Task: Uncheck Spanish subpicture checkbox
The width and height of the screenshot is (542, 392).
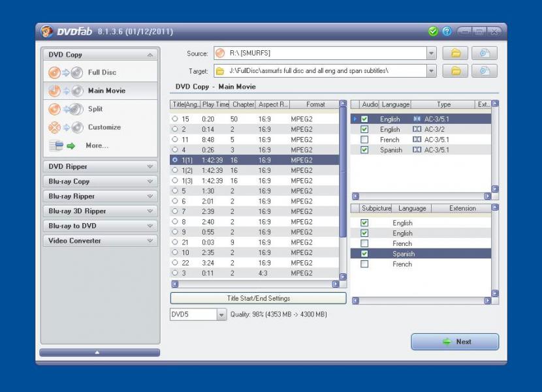Action: pos(364,254)
